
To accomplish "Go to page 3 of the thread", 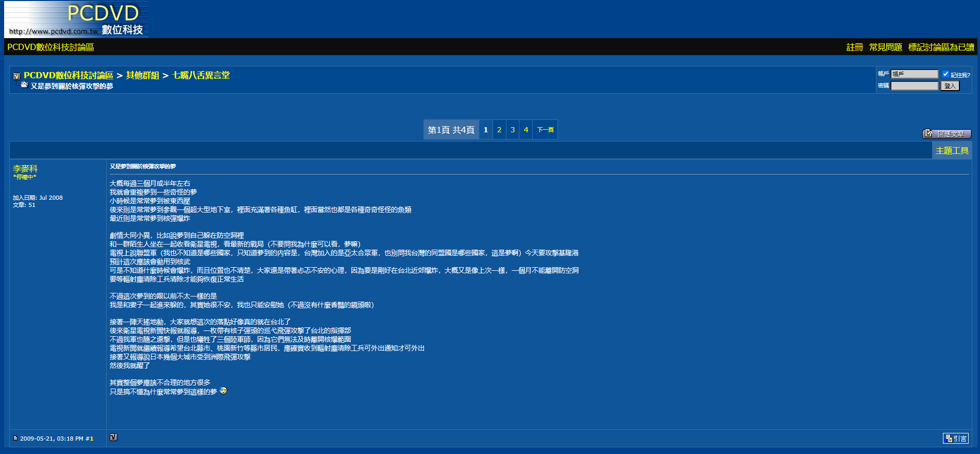I will click(513, 130).
